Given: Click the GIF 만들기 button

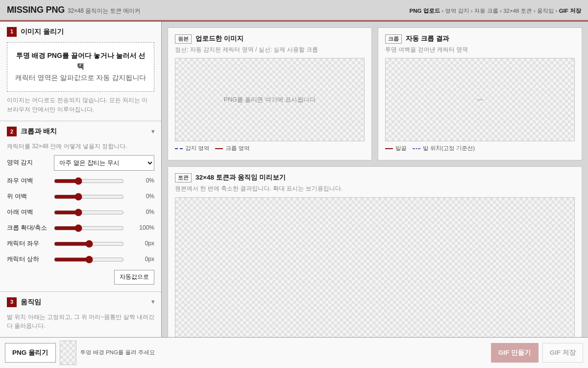Looking at the screenshot, I should pos(514,353).
